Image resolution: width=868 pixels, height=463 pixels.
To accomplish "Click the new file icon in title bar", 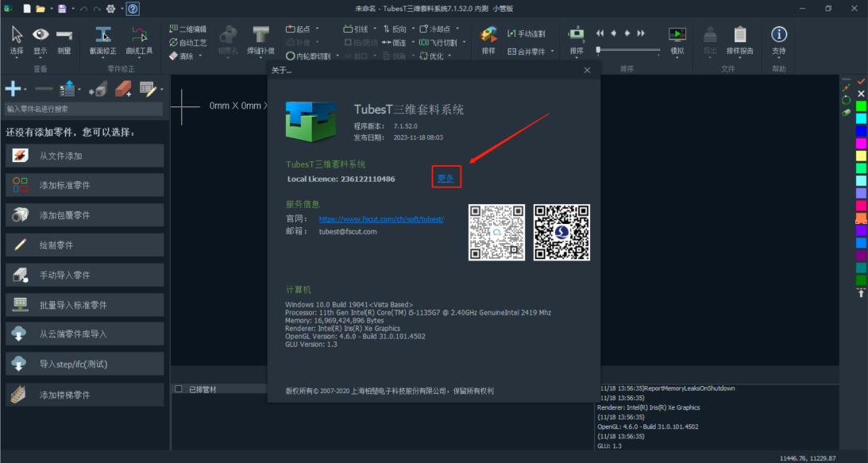I will 27,8.
